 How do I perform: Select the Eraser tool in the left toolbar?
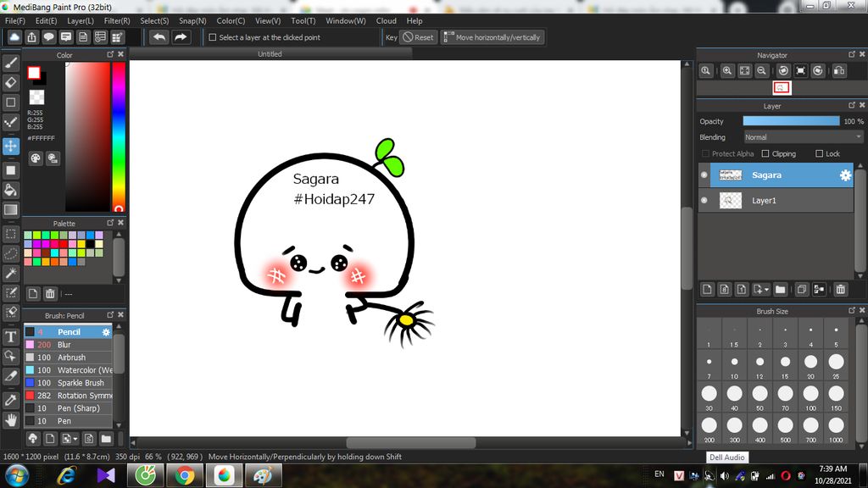coord(11,82)
